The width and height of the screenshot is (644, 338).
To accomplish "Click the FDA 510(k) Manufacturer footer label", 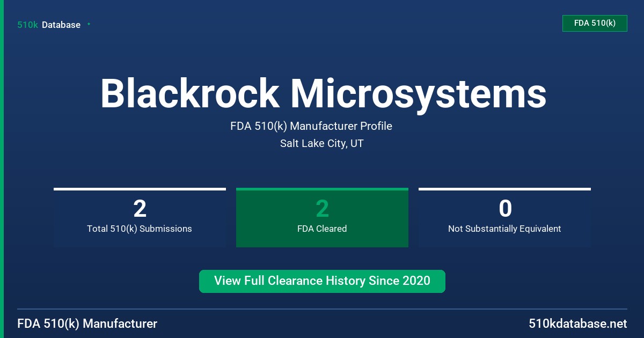I will 87,324.
